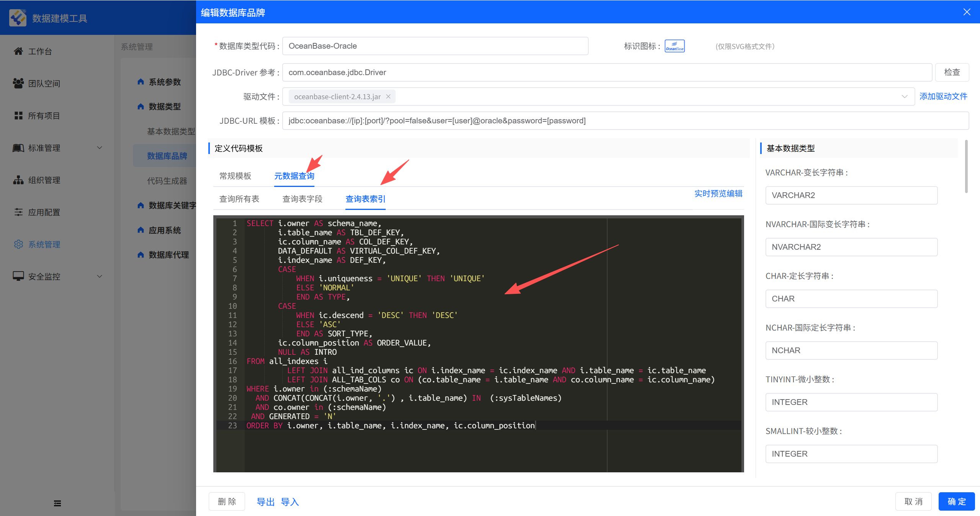
Task: Click the sidebar collapse hamburger icon
Action: tap(57, 503)
